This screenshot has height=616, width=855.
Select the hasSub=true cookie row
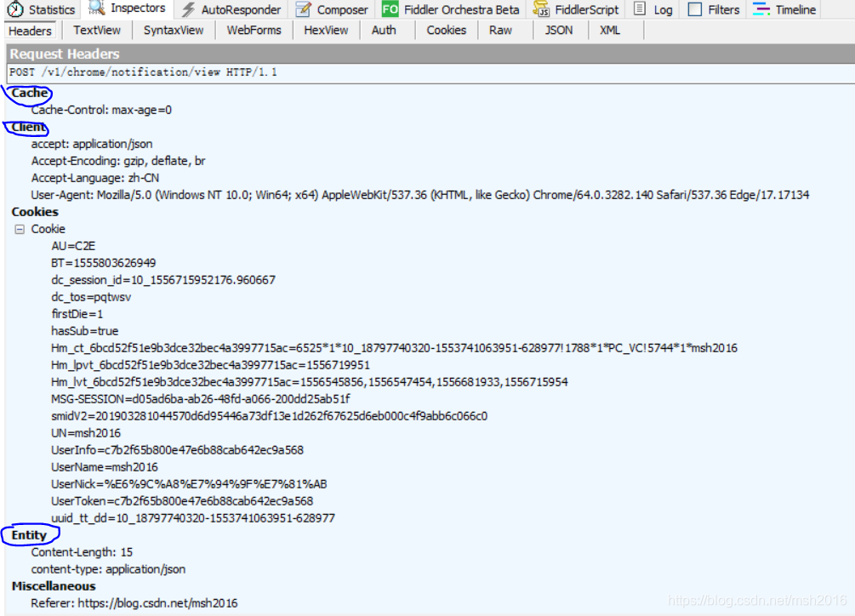84,332
